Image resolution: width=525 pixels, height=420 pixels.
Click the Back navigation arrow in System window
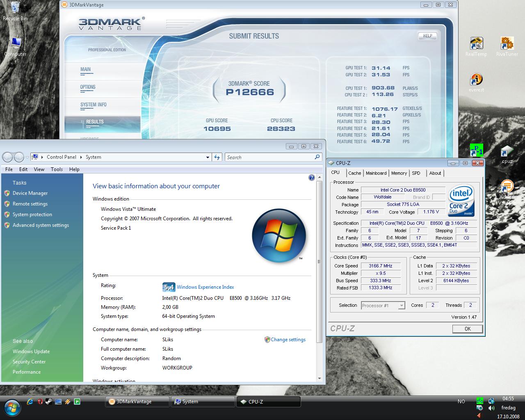[7, 157]
